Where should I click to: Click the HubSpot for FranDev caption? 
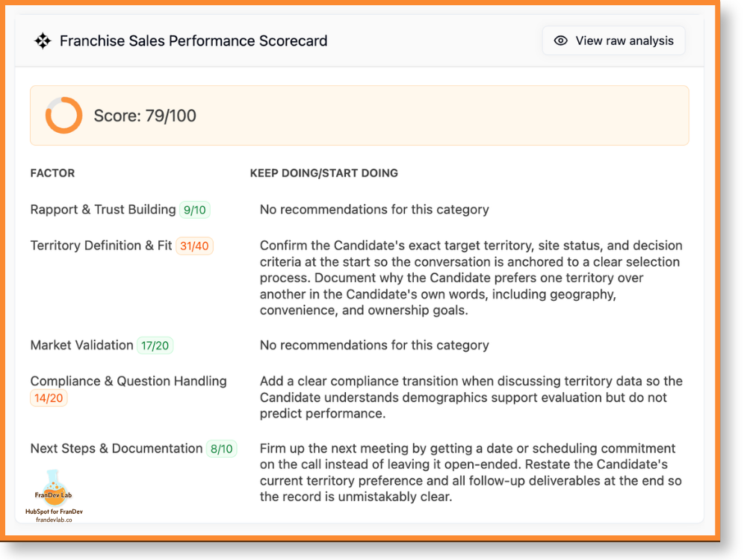(x=54, y=511)
